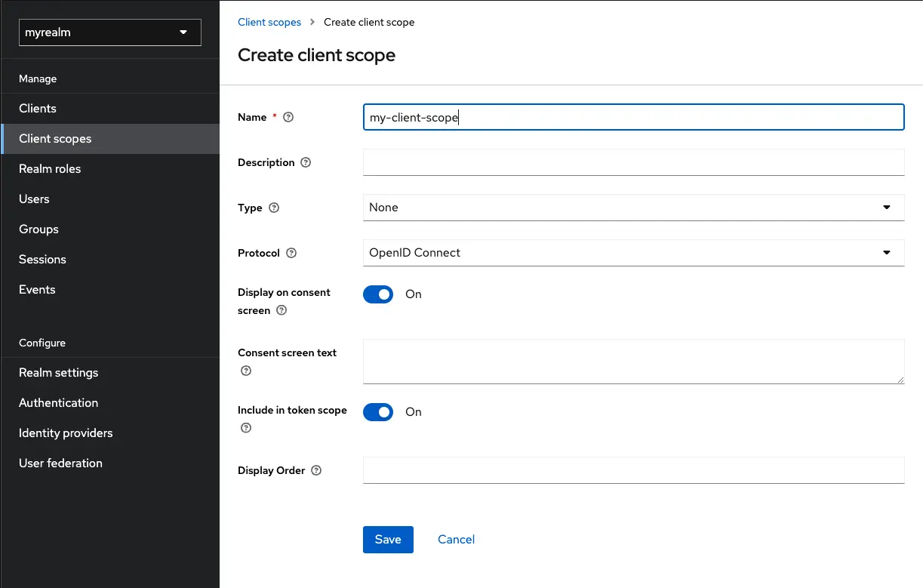923x588 pixels.
Task: Select Realm settings from the sidebar
Action: coord(58,372)
